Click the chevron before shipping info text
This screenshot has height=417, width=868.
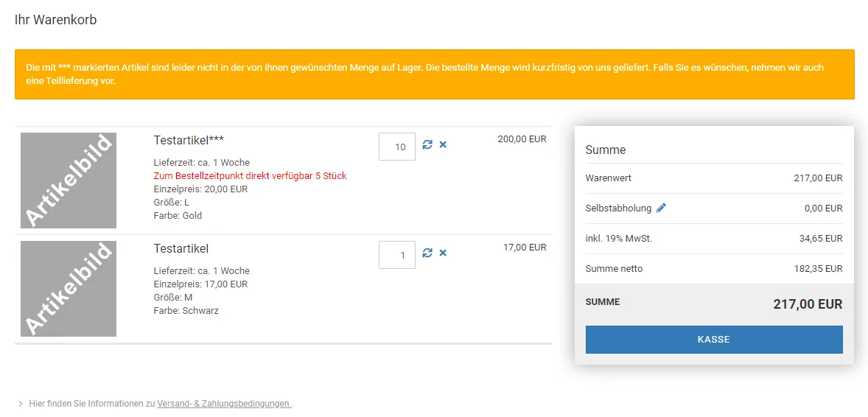(x=21, y=404)
